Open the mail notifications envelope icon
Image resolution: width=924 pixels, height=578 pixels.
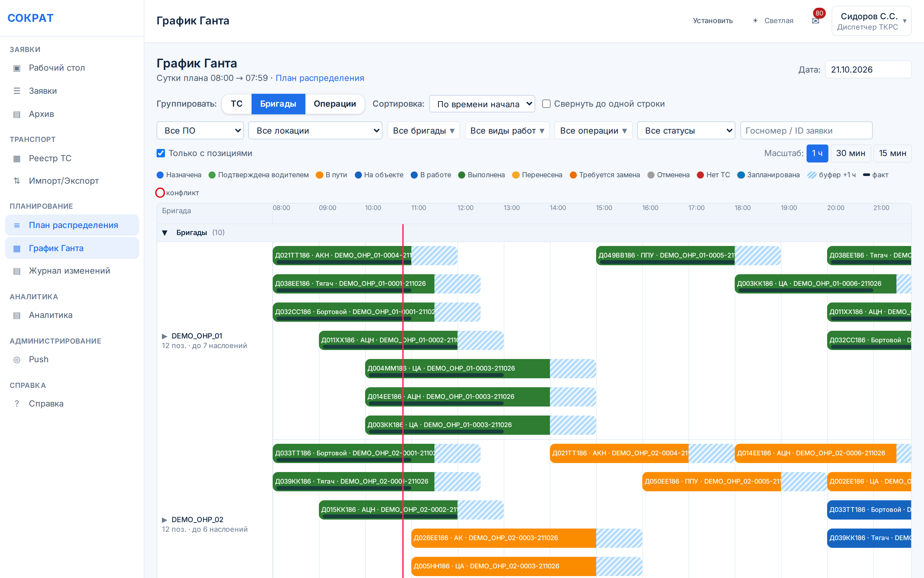pyautogui.click(x=815, y=21)
